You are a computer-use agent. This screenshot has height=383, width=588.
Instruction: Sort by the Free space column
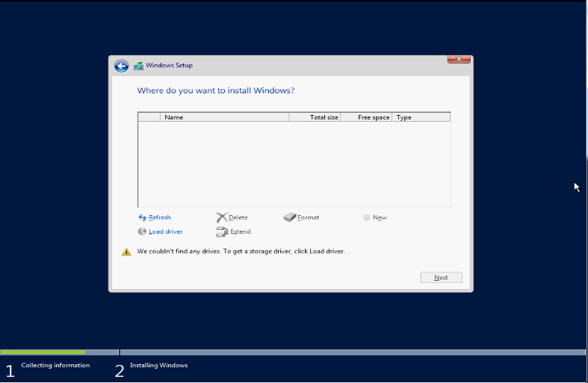pyautogui.click(x=366, y=117)
